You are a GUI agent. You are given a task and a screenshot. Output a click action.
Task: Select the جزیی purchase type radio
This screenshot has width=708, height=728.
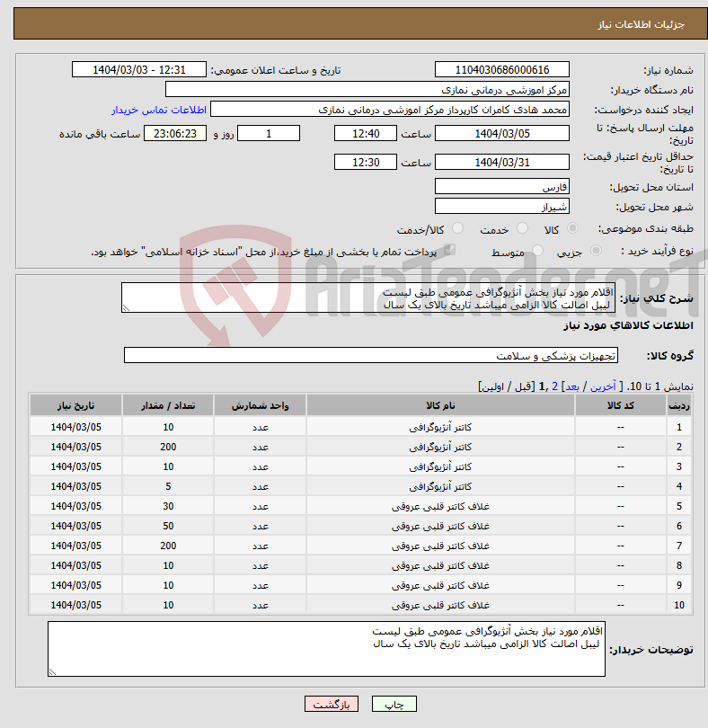596,251
